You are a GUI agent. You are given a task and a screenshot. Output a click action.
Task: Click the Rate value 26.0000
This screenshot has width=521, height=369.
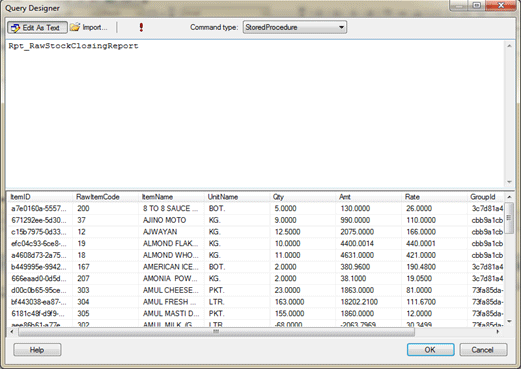coord(434,209)
